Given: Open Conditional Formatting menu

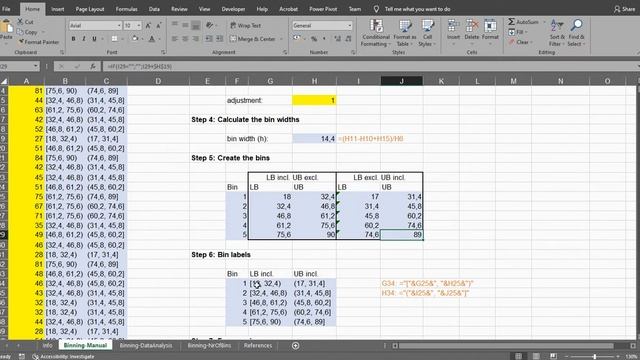Looking at the screenshot, I should point(376,33).
